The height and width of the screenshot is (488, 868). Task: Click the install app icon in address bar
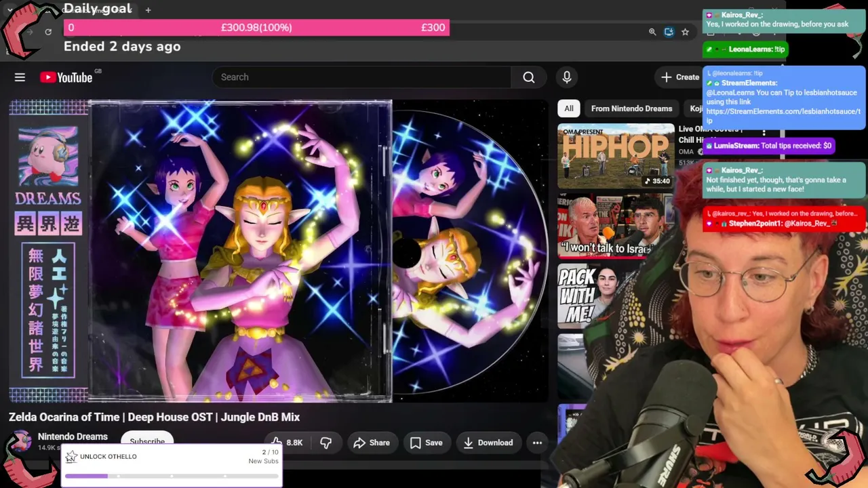coord(669,32)
